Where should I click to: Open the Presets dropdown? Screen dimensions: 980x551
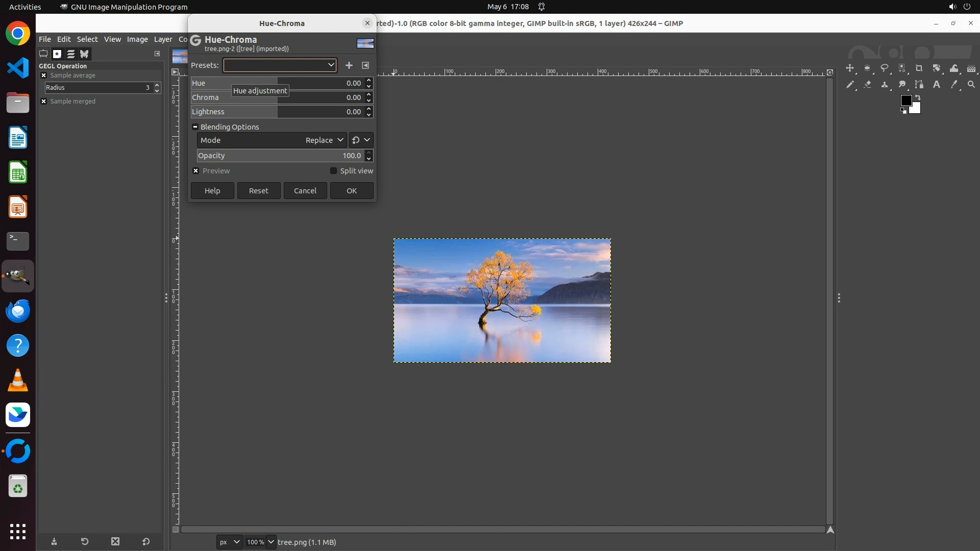coord(280,65)
